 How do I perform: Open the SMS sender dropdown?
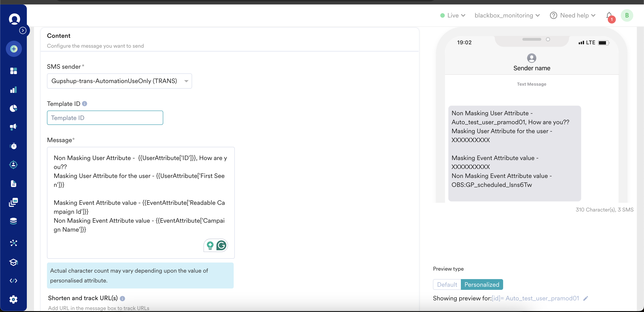click(x=119, y=81)
